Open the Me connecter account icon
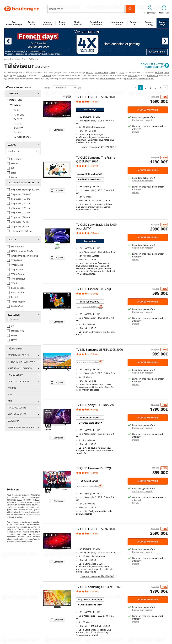 tap(149, 8)
